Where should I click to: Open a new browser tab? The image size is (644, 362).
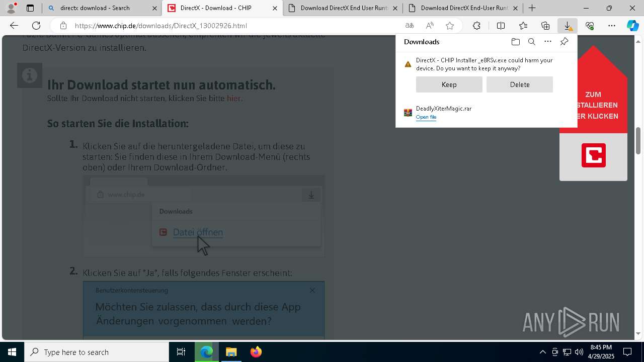click(x=532, y=8)
